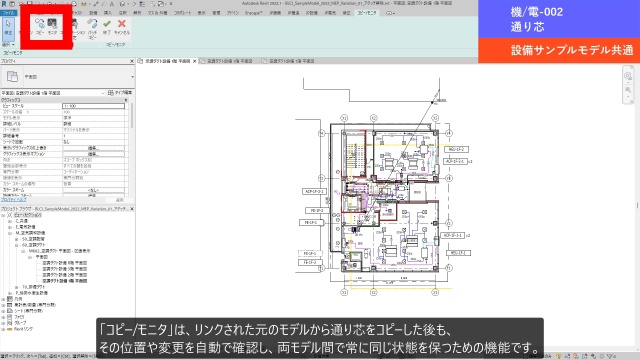Click the 詳細レベル value cell
Screen dimensions: 640x360
[93, 124]
